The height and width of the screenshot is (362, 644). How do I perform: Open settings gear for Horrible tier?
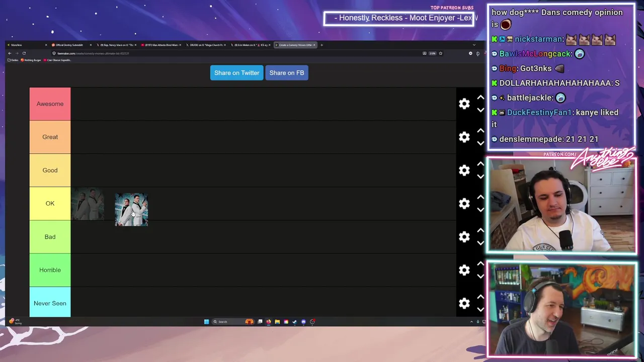(464, 270)
